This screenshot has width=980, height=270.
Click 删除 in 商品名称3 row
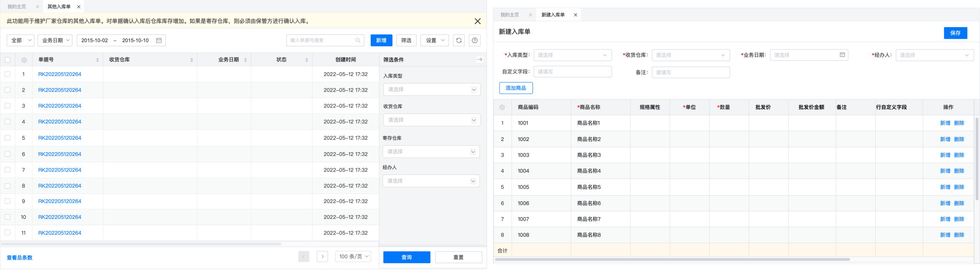coord(959,155)
